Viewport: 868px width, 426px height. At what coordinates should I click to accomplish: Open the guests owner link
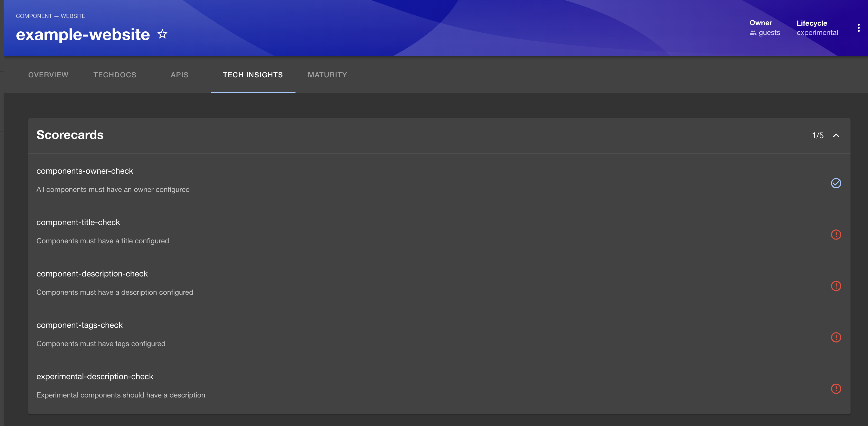click(x=769, y=33)
